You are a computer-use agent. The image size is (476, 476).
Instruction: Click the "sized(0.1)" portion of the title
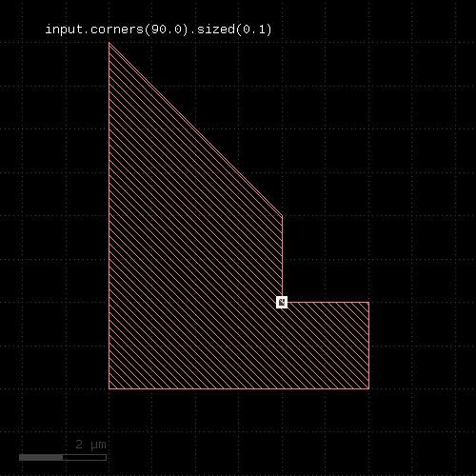click(234, 30)
